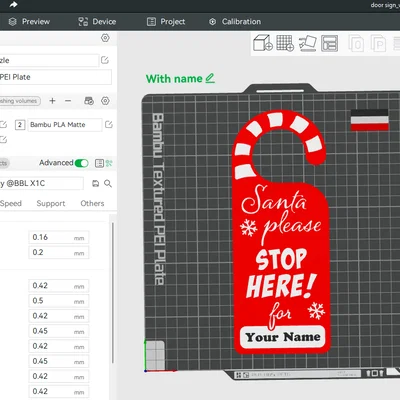Open the Bambu PLA Matte filament dropdown
This screenshot has width=400, height=400.
click(x=65, y=125)
